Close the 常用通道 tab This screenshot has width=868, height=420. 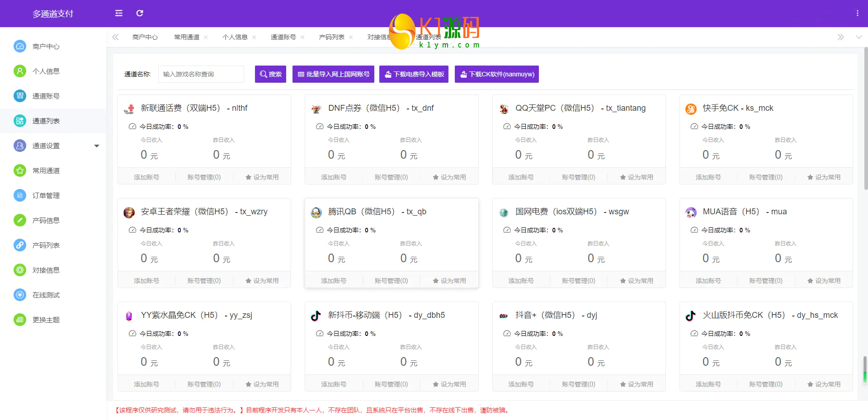(x=206, y=37)
